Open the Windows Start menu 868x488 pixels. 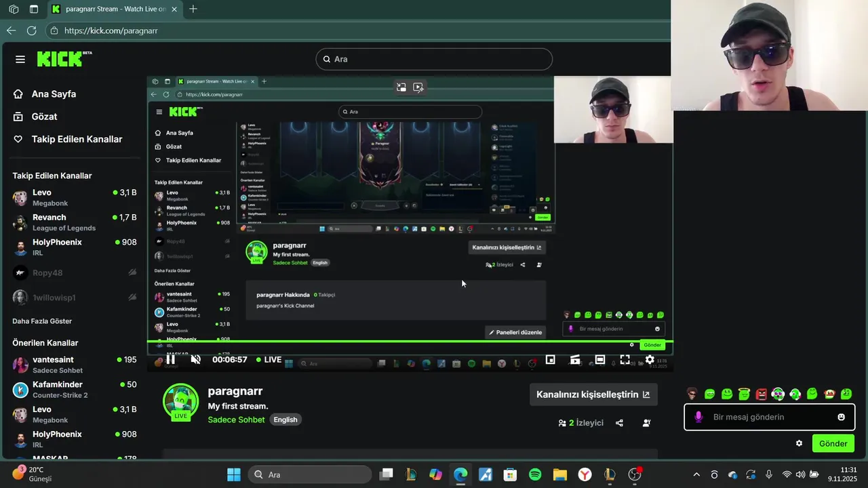[x=233, y=474]
